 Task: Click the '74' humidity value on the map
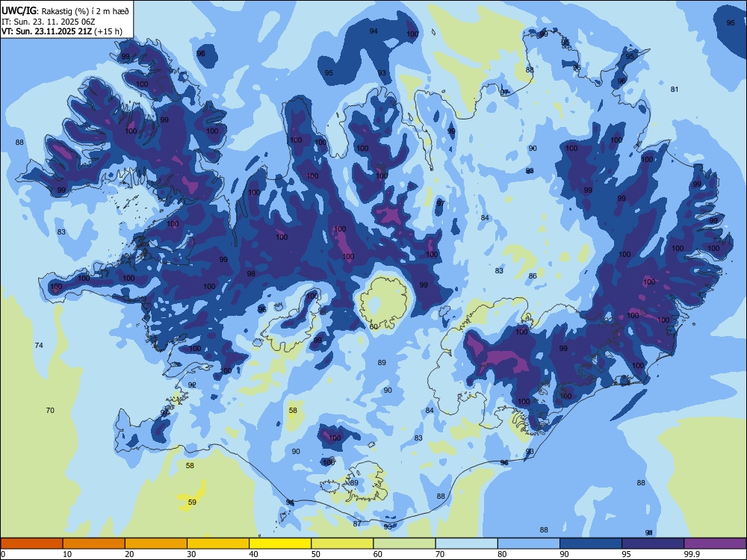pyautogui.click(x=39, y=345)
